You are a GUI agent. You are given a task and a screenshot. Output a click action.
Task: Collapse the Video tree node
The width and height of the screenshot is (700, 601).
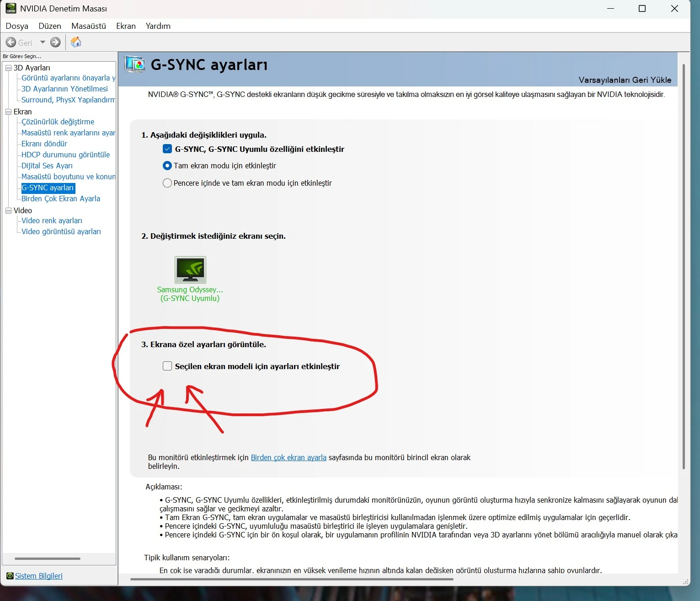(x=8, y=210)
